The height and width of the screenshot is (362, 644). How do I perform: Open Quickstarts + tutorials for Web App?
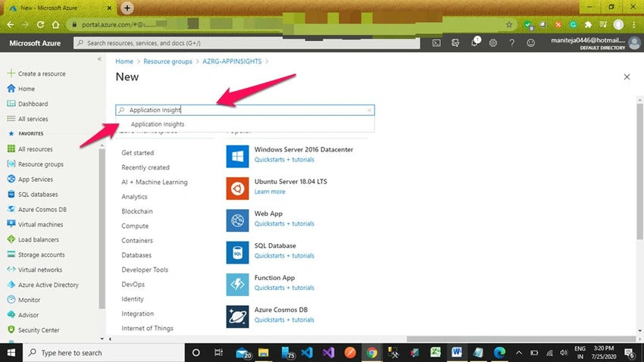coord(284,223)
